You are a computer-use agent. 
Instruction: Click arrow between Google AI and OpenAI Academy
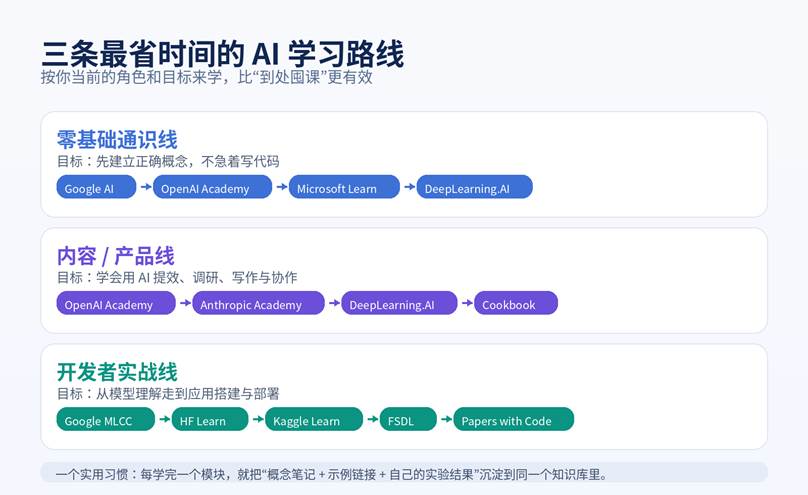coord(145,187)
